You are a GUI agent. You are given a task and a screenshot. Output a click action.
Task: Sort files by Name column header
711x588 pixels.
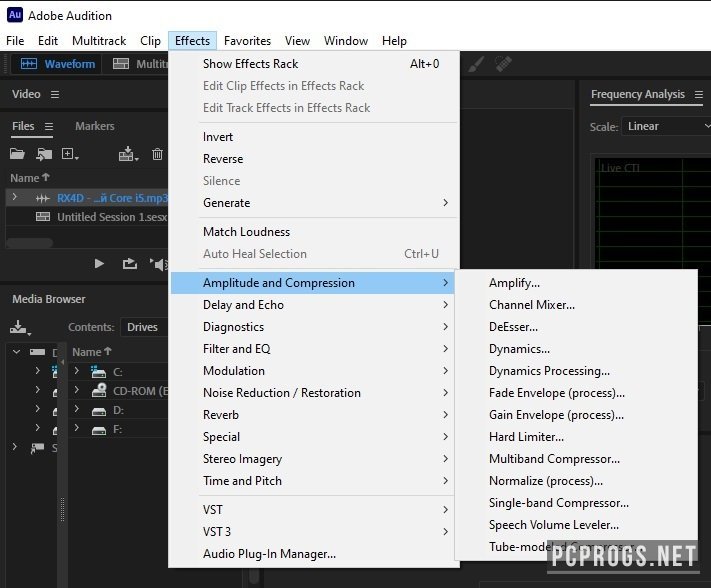30,178
